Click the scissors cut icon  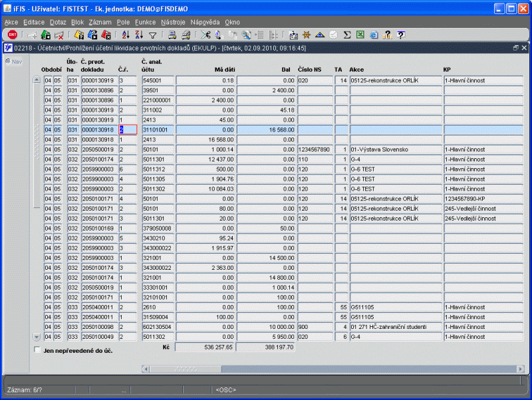[x=205, y=35]
